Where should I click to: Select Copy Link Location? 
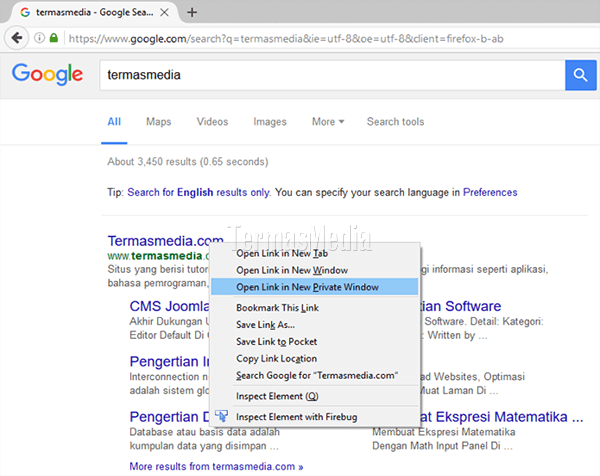(315, 359)
